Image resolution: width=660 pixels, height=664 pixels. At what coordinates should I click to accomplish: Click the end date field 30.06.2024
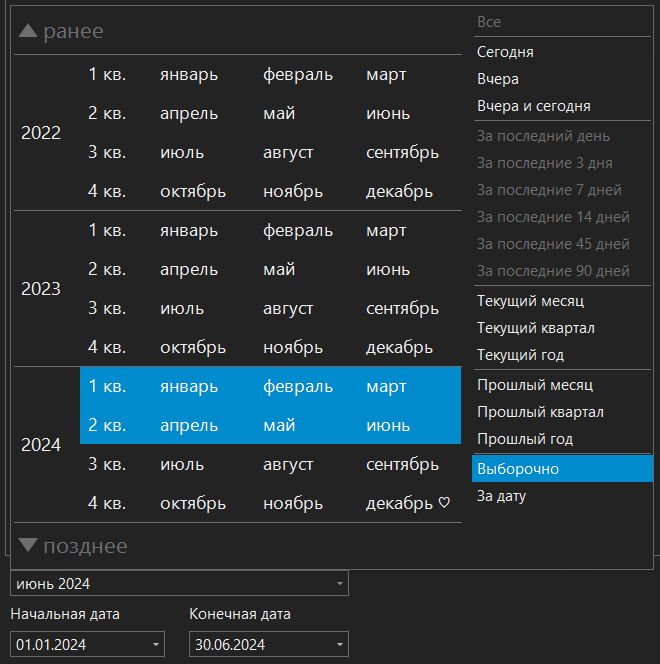pyautogui.click(x=260, y=645)
